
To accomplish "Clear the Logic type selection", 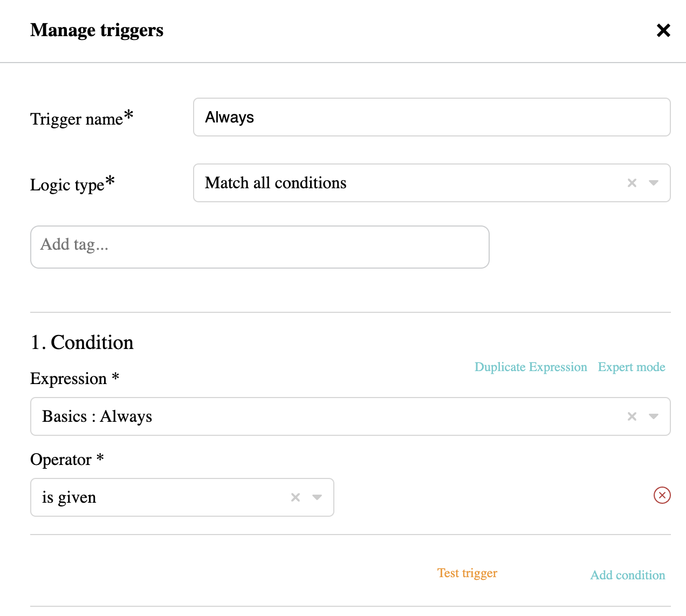I will pos(632,183).
